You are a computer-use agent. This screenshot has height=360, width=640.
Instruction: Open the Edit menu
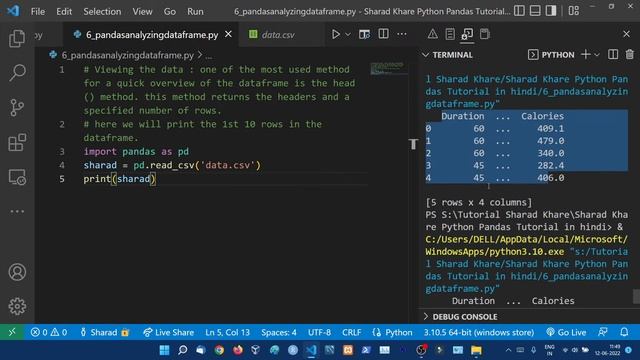tap(64, 11)
